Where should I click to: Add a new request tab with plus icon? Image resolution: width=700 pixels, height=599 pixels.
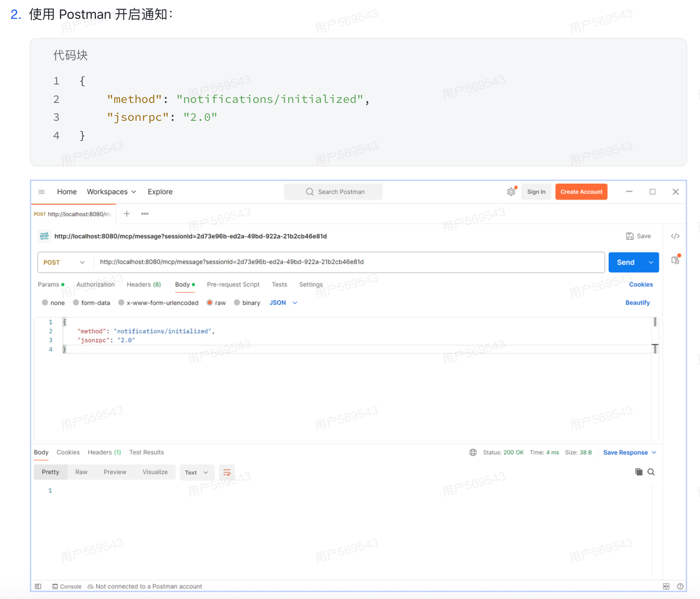pyautogui.click(x=127, y=214)
